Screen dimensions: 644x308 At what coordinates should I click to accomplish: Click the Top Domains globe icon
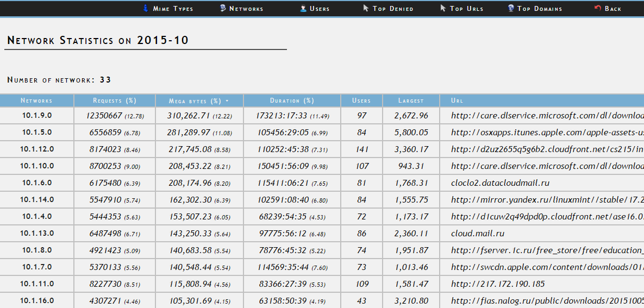pyautogui.click(x=511, y=8)
